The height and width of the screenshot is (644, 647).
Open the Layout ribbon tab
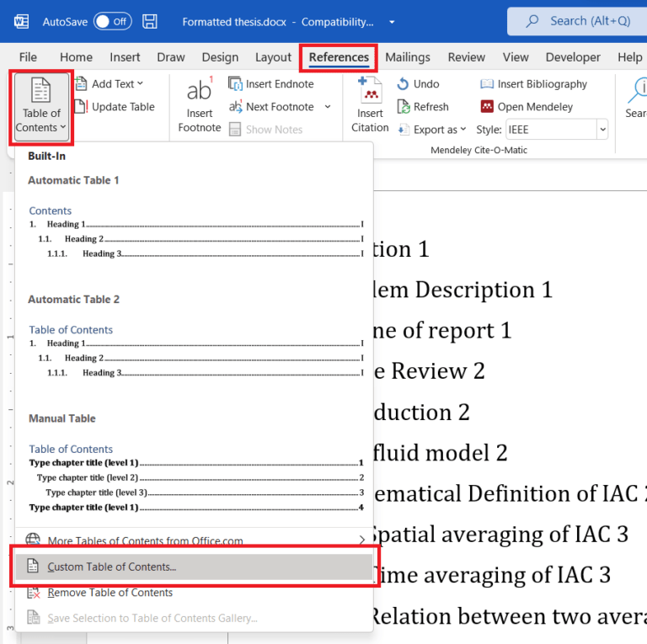pyautogui.click(x=273, y=57)
